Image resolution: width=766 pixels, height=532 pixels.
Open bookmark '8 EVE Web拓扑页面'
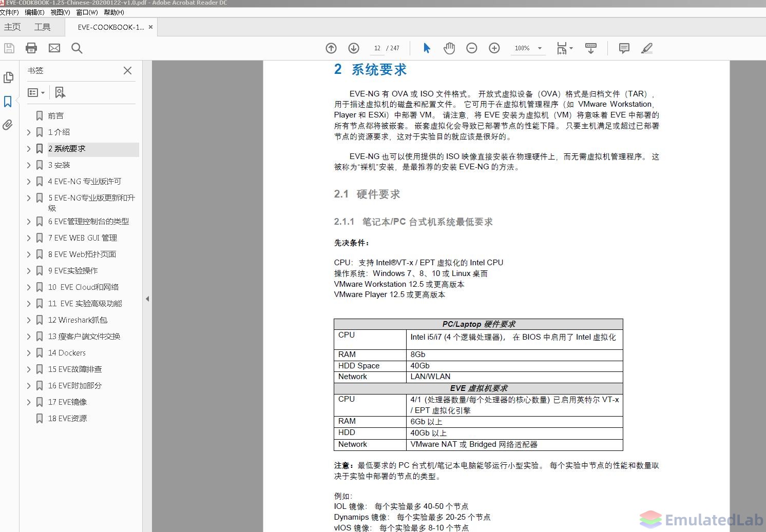pos(82,254)
